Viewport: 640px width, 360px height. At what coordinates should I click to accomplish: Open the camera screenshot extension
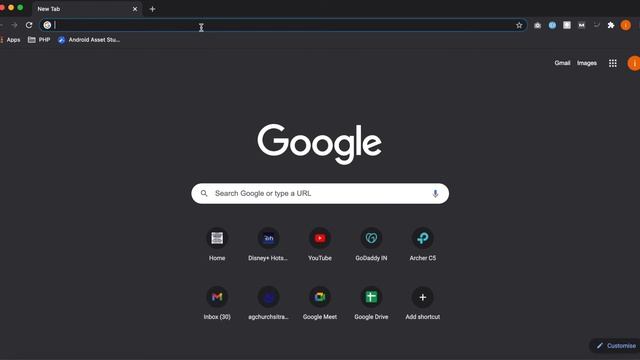point(538,25)
